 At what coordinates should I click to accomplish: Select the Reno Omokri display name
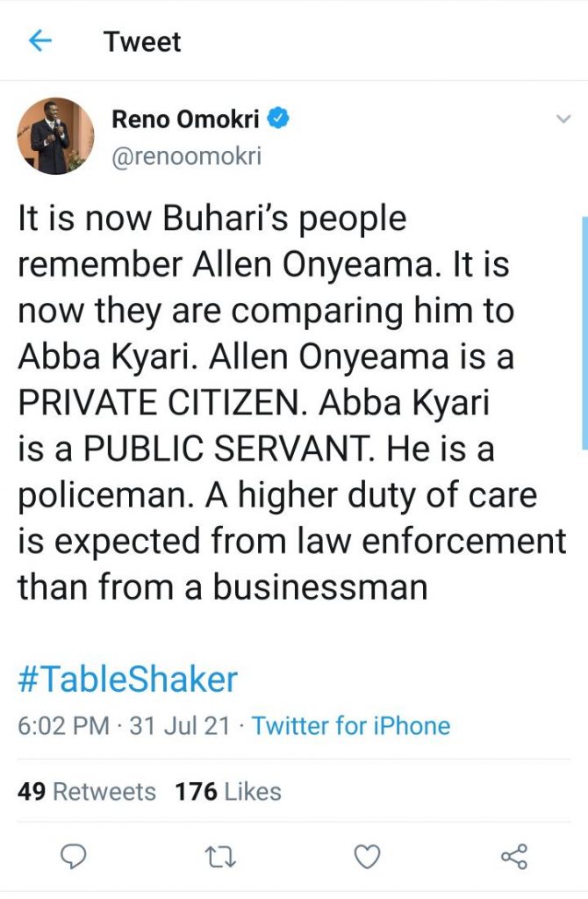point(185,119)
